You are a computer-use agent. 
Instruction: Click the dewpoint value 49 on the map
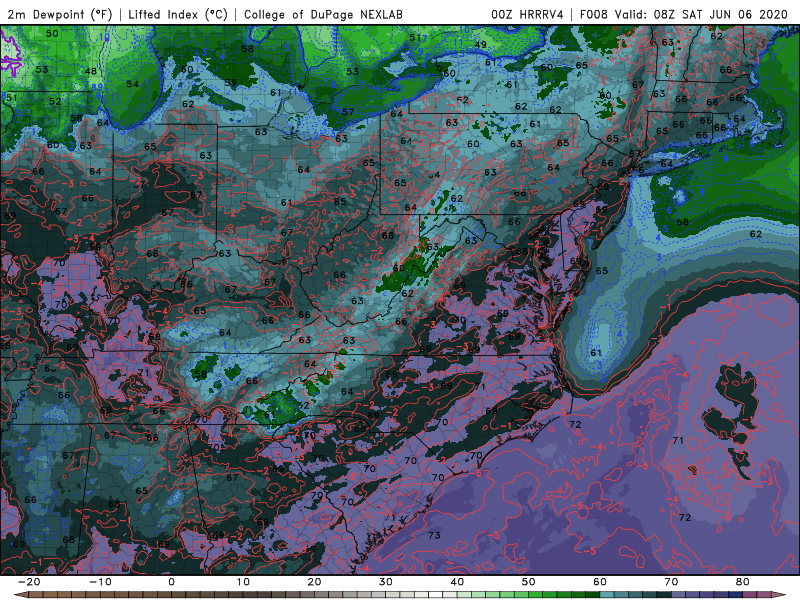(x=480, y=45)
